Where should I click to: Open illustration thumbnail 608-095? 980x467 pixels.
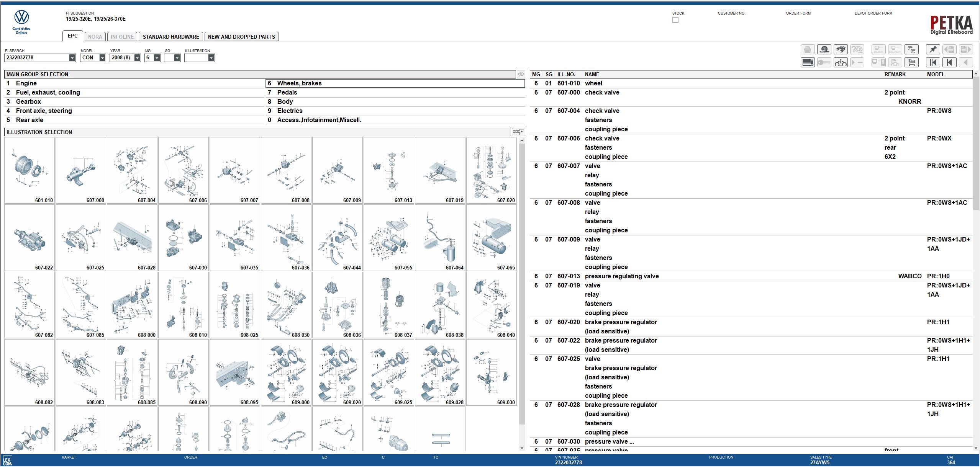[235, 372]
